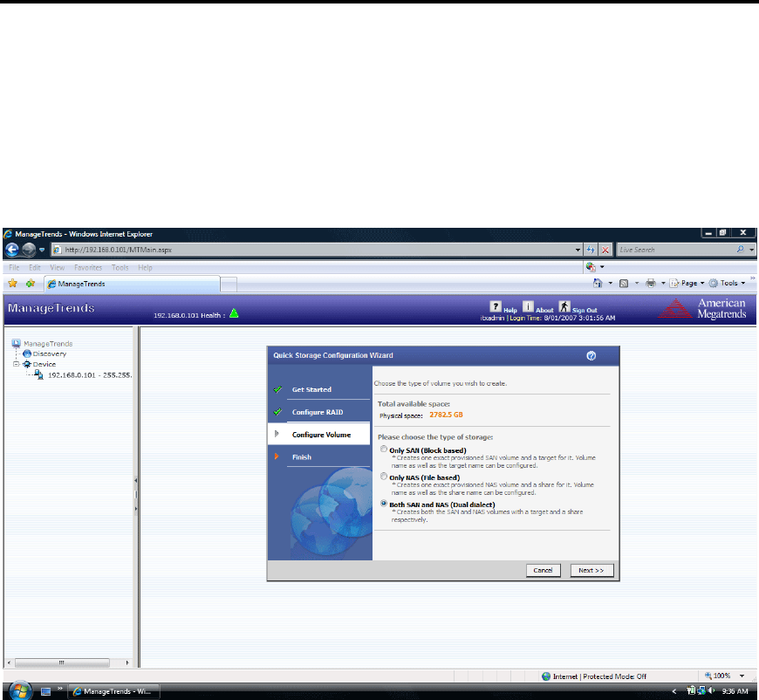
Task: Open the recent pages dropdown arrow
Action: (42, 250)
